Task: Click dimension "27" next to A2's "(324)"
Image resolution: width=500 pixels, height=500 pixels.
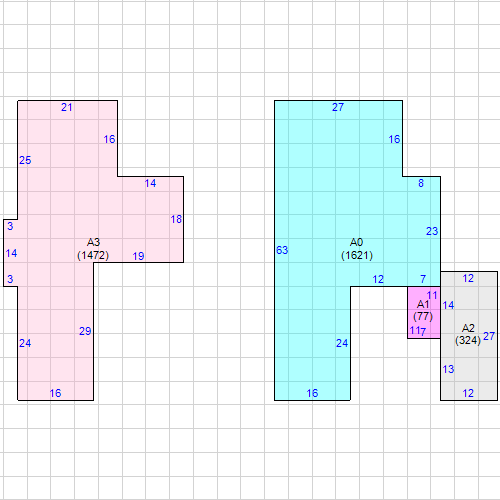Action: point(489,336)
